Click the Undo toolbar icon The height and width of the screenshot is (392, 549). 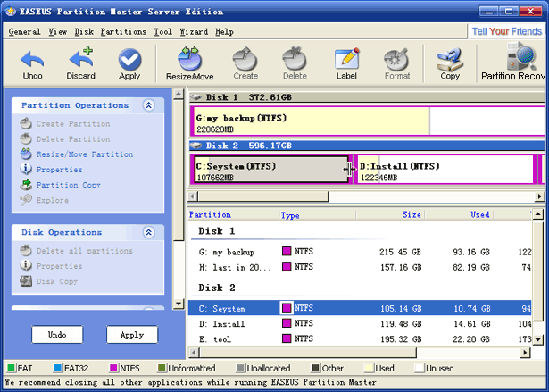(x=33, y=63)
